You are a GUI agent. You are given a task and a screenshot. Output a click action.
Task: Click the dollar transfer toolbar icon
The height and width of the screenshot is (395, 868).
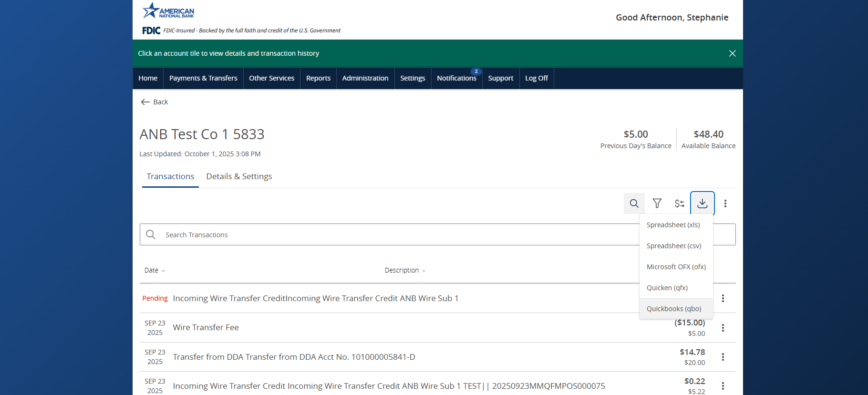679,203
